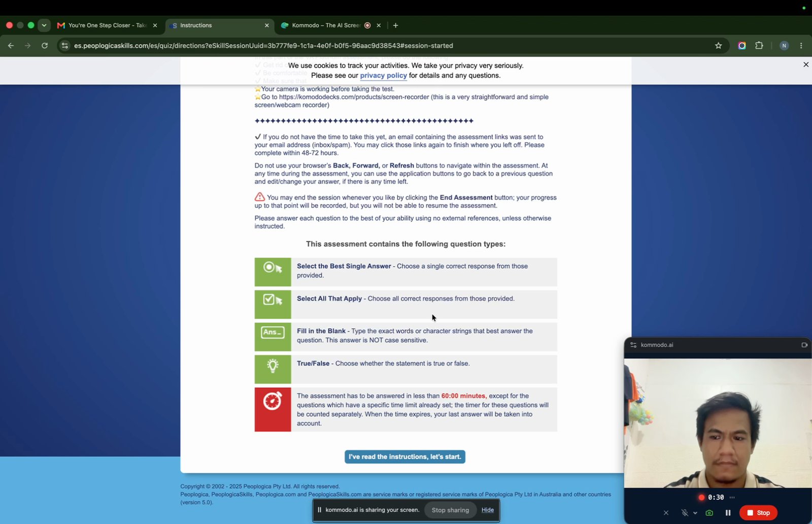
Task: Click the address bar URL
Action: [x=263, y=46]
